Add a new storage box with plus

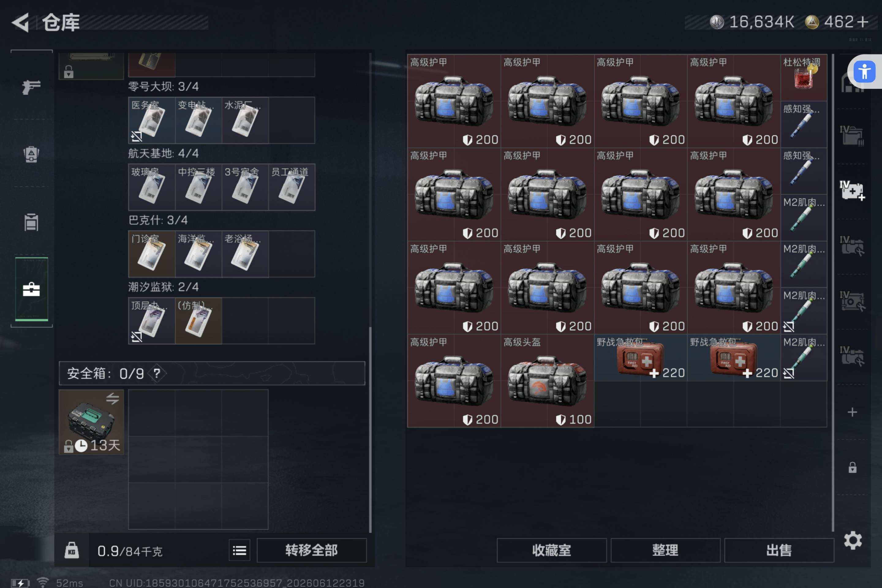(x=852, y=412)
